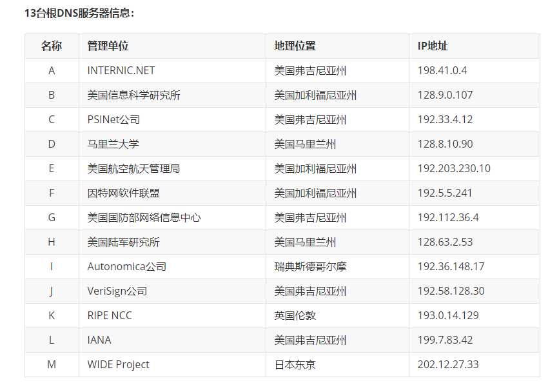The image size is (559, 392).
Task: Click the name cell 'G'
Action: [x=52, y=218]
